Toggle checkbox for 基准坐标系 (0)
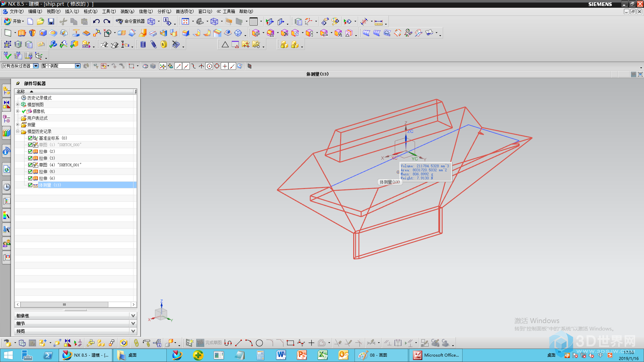644x362 pixels. [30, 138]
